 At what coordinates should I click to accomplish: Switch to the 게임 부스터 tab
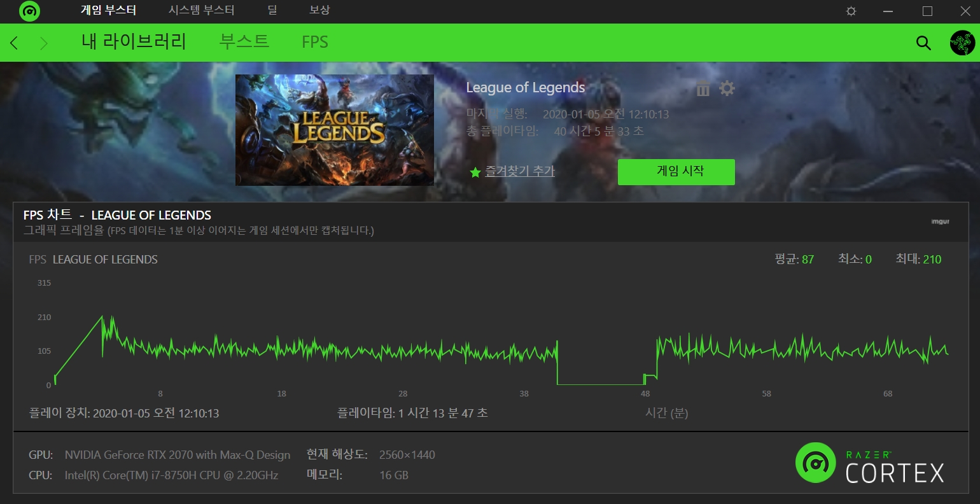[x=108, y=10]
